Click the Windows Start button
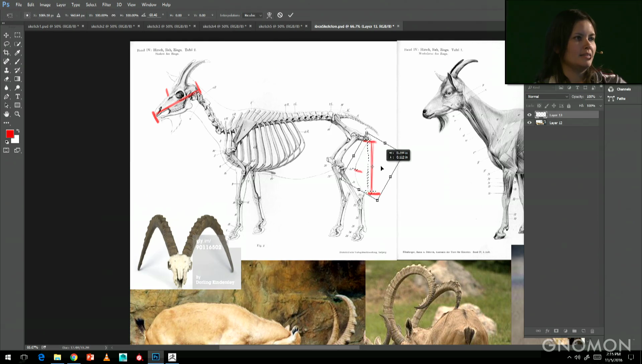Viewport: 642px width, 364px height. pyautogui.click(x=8, y=357)
